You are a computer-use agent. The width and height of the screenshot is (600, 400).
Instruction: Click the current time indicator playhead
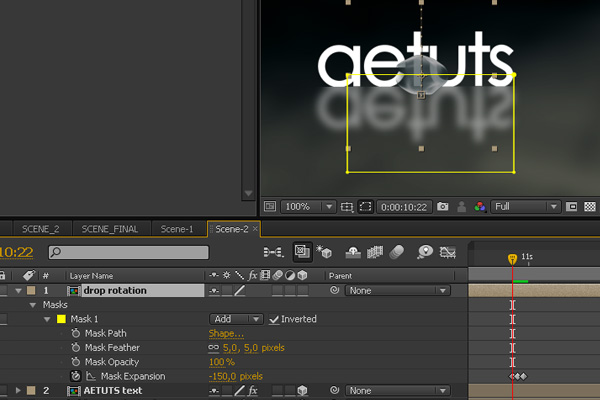[x=512, y=259]
